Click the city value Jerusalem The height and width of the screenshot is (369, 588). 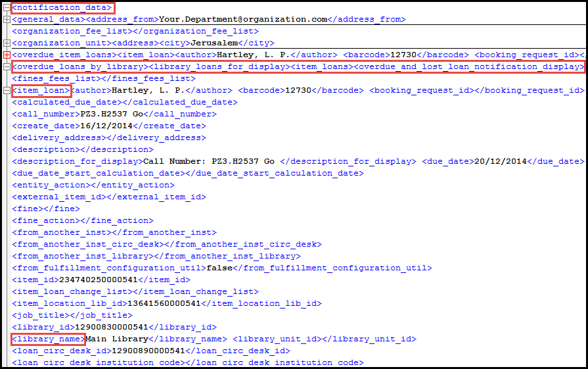[214, 43]
